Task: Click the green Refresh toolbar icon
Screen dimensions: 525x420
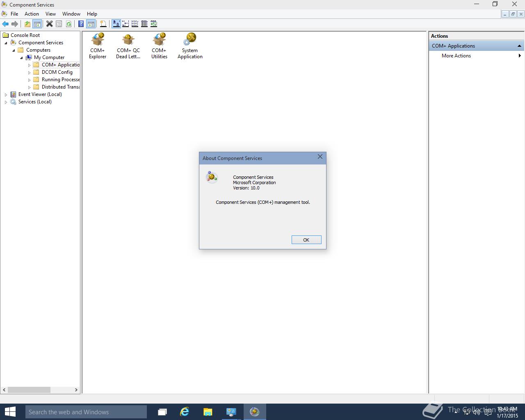Action: pyautogui.click(x=68, y=24)
